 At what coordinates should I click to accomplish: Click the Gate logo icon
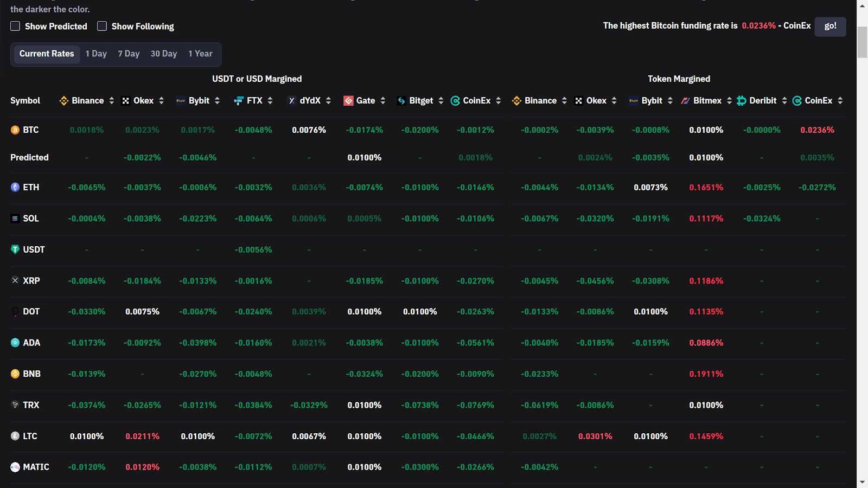(x=348, y=101)
